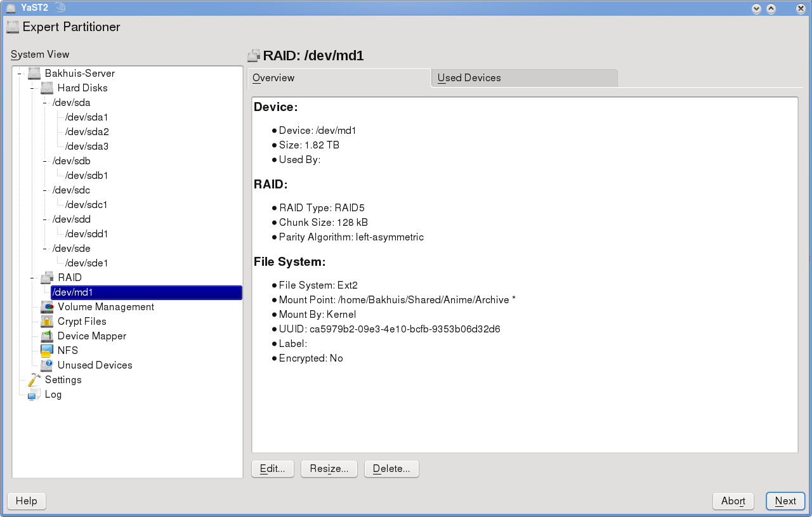This screenshot has width=812, height=517.
Task: Click the RAID /dev/md1 heading icon
Action: coord(254,56)
